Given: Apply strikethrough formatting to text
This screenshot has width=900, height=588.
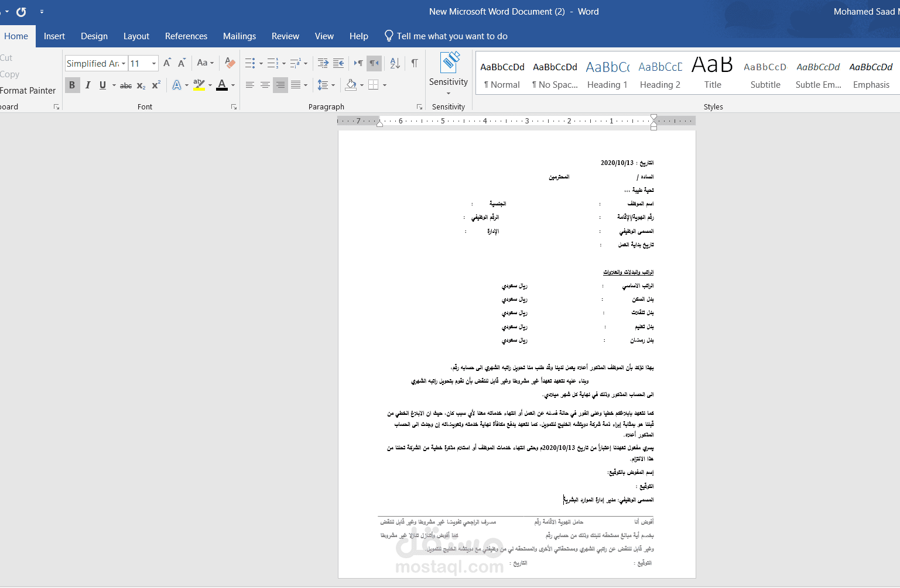Looking at the screenshot, I should click(125, 85).
